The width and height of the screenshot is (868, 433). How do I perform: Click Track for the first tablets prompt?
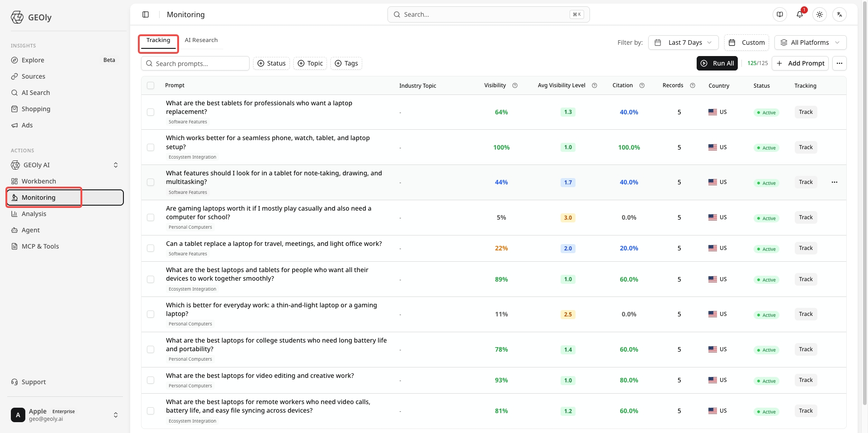tap(806, 112)
